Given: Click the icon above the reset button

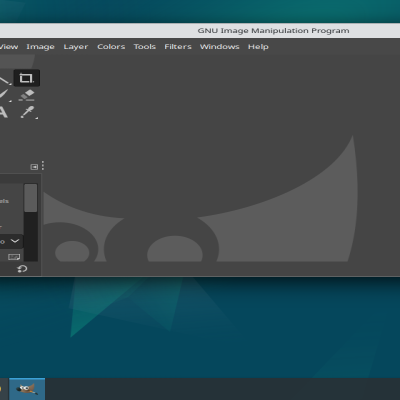Looking at the screenshot, I should (x=14, y=257).
